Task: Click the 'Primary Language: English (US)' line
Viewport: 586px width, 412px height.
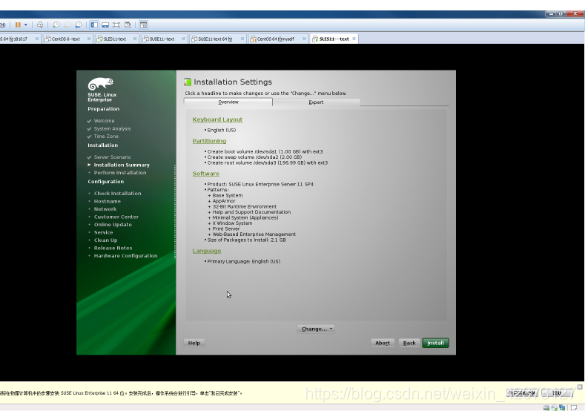Action: click(x=244, y=262)
